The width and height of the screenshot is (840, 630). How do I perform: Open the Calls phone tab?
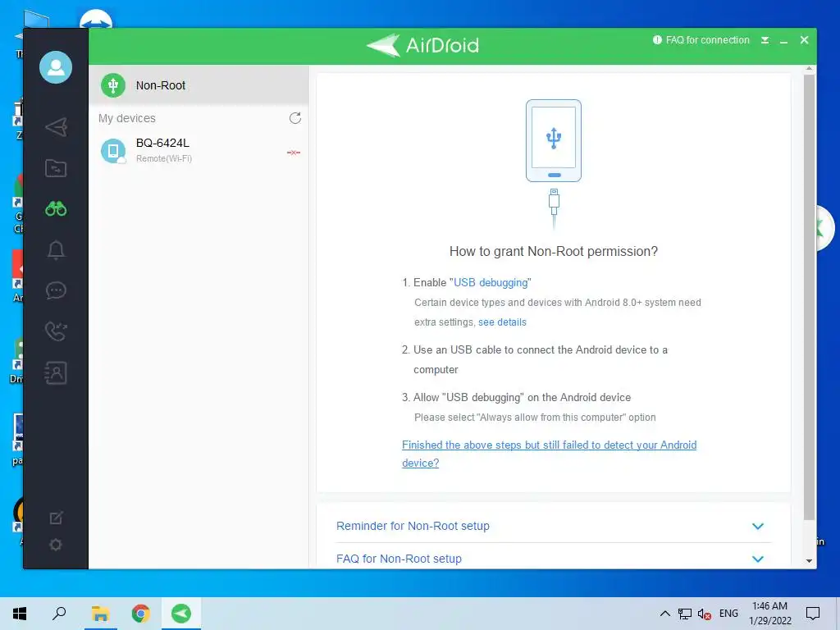coord(56,331)
